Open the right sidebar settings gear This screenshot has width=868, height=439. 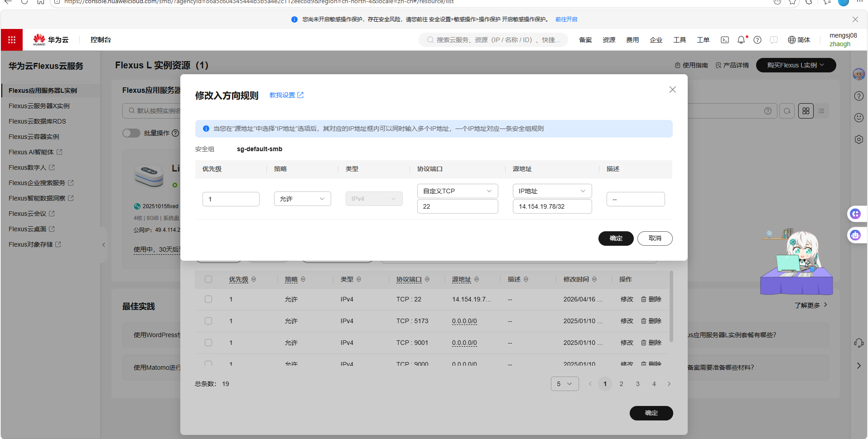859,139
